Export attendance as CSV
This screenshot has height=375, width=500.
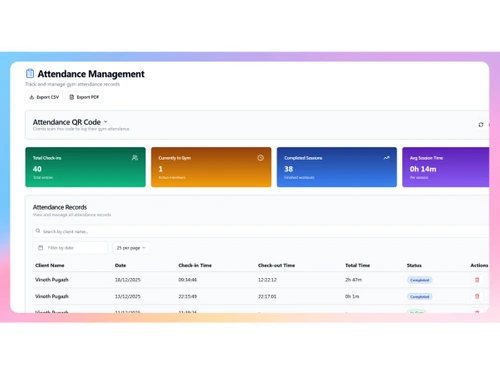point(44,97)
